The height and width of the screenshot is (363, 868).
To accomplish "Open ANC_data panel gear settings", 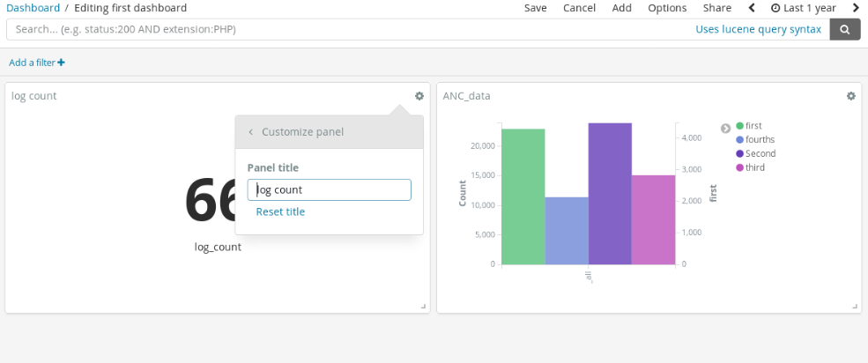I will (x=850, y=96).
